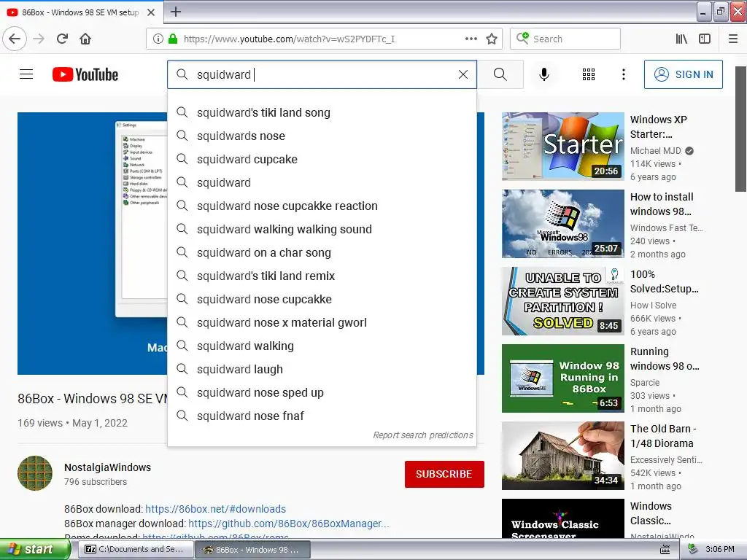Clear the YouTube search text with X
The image size is (747, 560).
(x=463, y=74)
